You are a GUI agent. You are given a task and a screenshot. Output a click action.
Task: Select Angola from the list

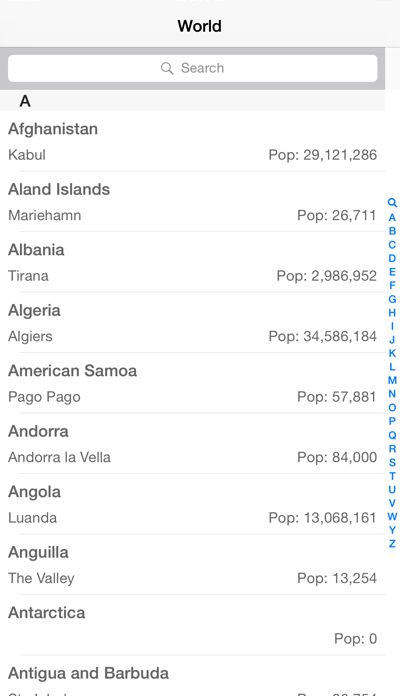tap(193, 504)
